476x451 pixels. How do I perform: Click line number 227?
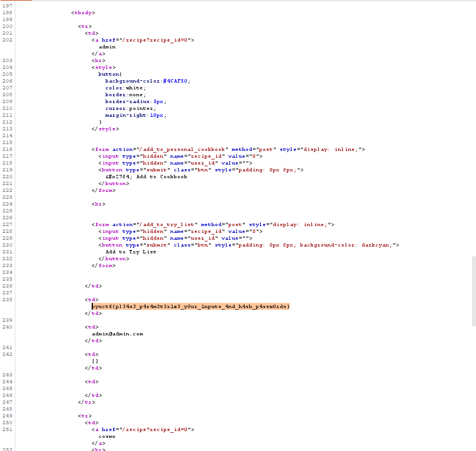tap(7, 224)
